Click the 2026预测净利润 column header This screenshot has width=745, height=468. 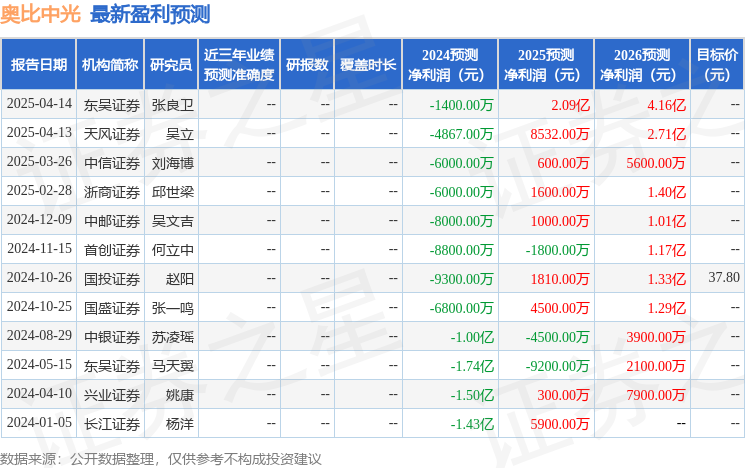coord(641,64)
